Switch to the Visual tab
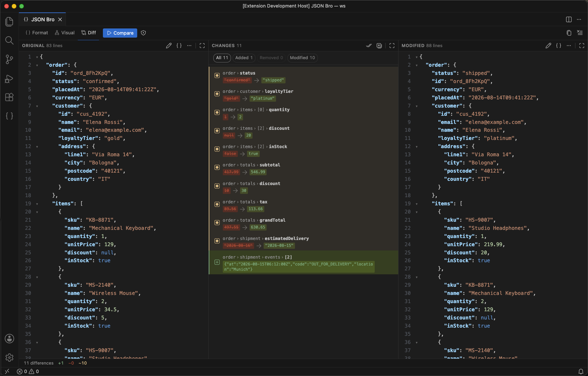The height and width of the screenshot is (376, 588). (65, 33)
